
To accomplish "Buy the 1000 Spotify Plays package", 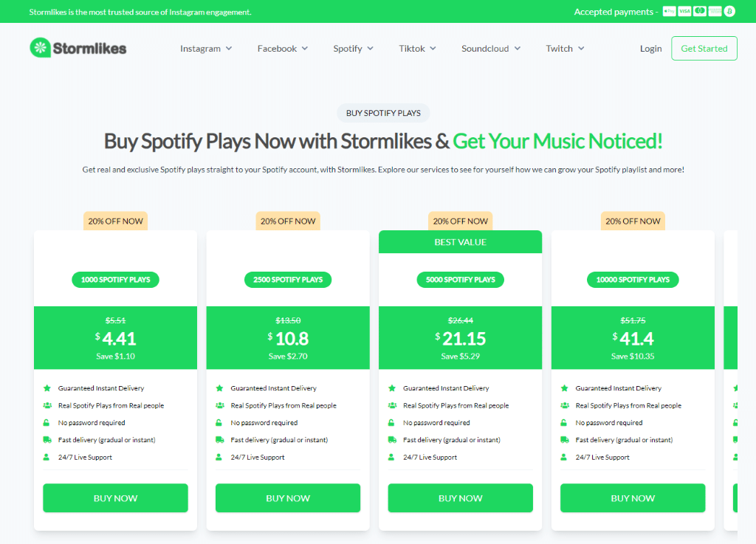I will pos(115,497).
